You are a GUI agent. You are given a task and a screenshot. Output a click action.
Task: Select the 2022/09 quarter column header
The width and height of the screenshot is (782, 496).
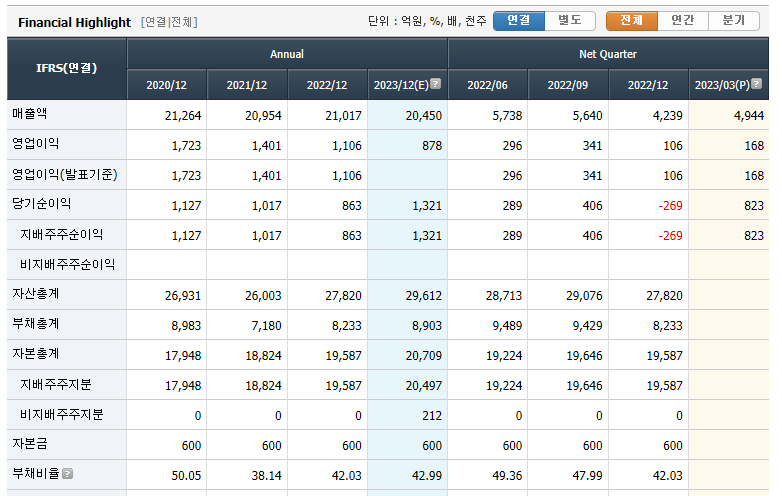coord(568,85)
